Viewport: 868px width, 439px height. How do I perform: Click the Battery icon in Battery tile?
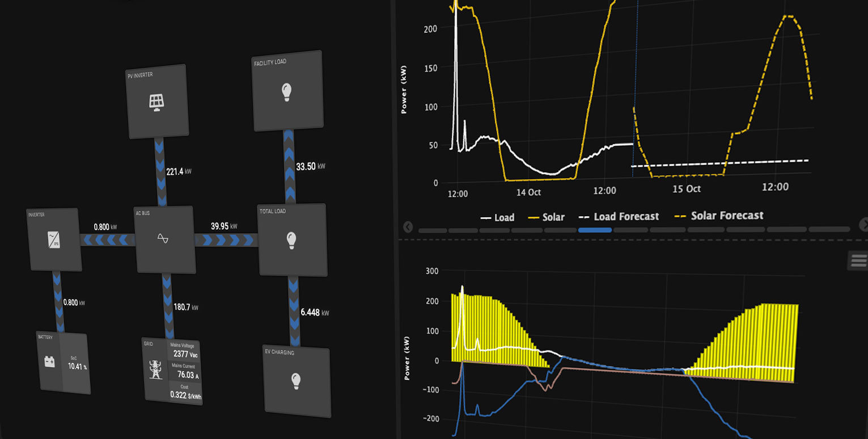tap(49, 361)
